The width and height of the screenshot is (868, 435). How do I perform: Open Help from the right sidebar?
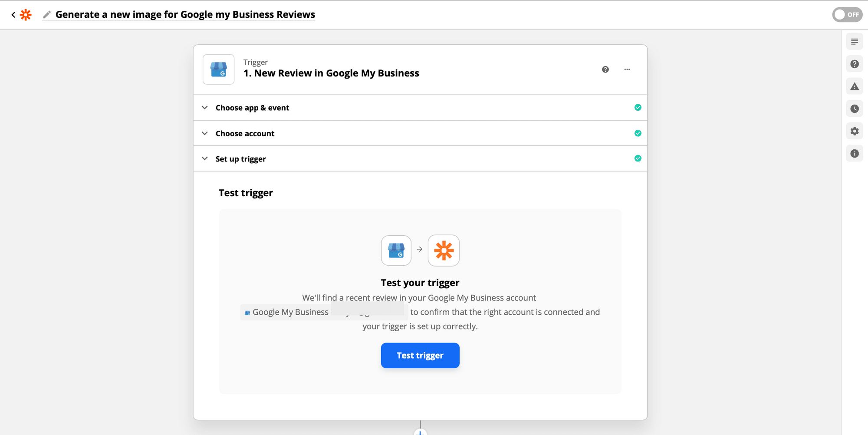(855, 64)
